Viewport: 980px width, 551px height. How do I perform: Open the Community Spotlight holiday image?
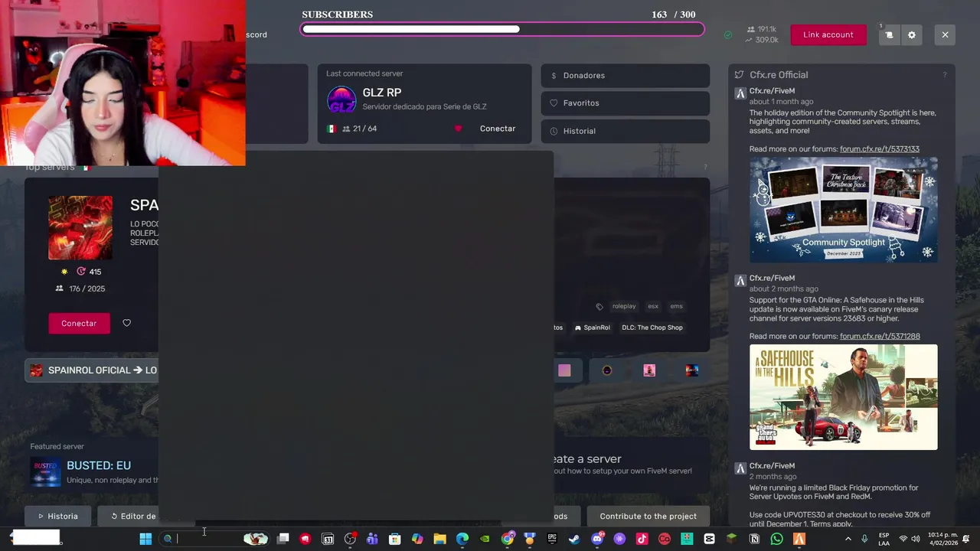(x=843, y=210)
